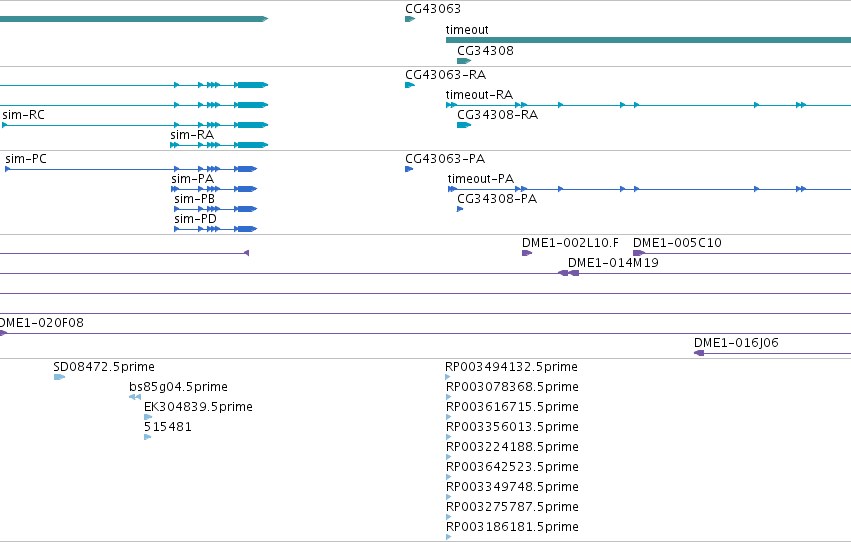Click the CG43063 gene arrow glyph
This screenshot has height=542, width=851.
(x=410, y=19)
